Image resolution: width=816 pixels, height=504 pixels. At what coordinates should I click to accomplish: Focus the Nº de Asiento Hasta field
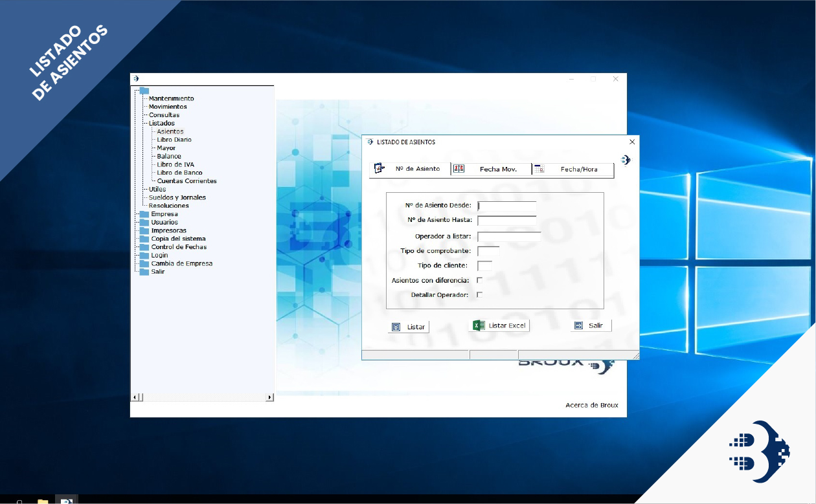(506, 221)
